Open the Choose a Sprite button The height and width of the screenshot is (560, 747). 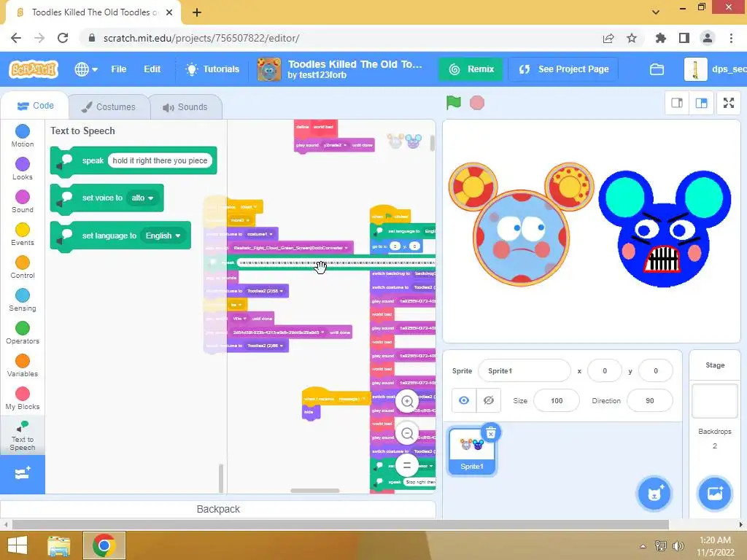(x=654, y=494)
